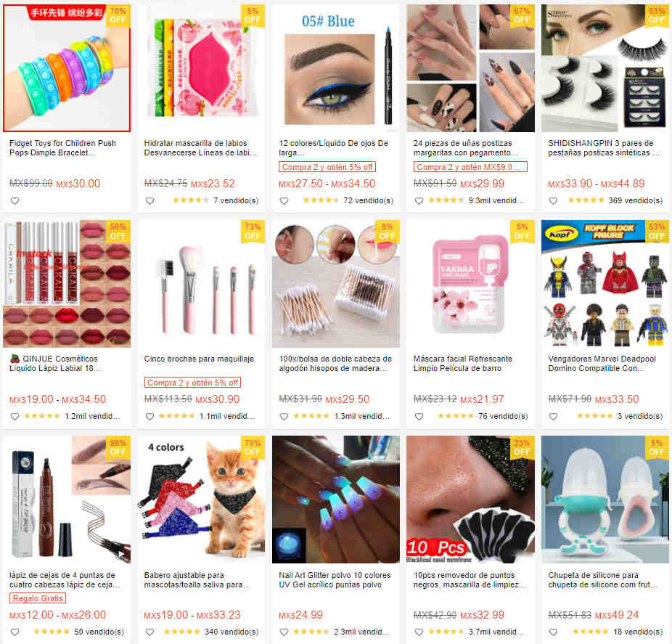
Task: Open the 05# Blue eyeliner product image
Action: (336, 68)
